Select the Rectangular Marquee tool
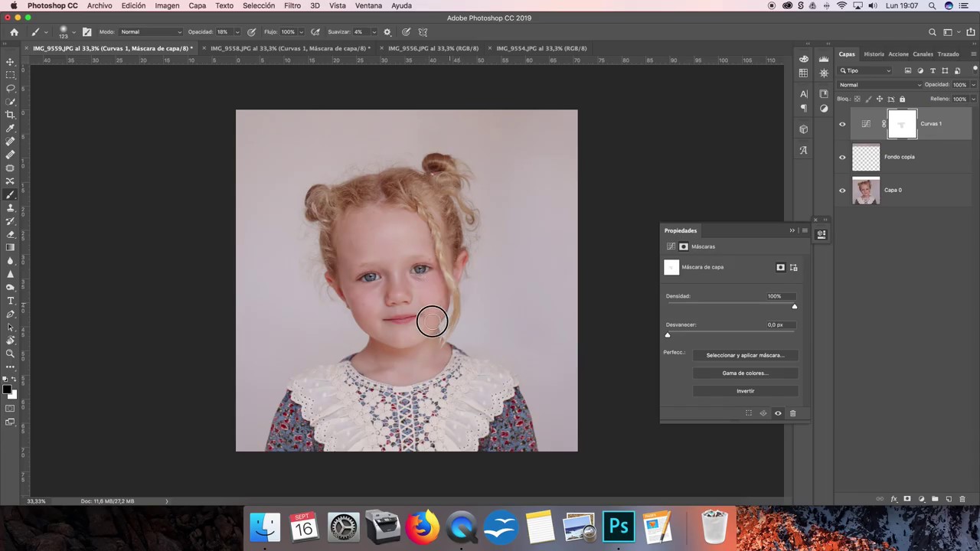The width and height of the screenshot is (980, 551). [x=10, y=75]
